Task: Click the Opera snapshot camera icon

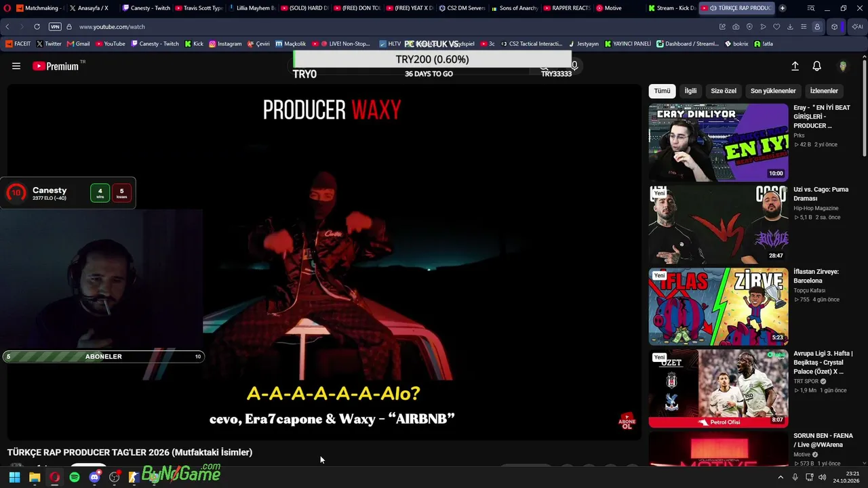Action: [736, 26]
